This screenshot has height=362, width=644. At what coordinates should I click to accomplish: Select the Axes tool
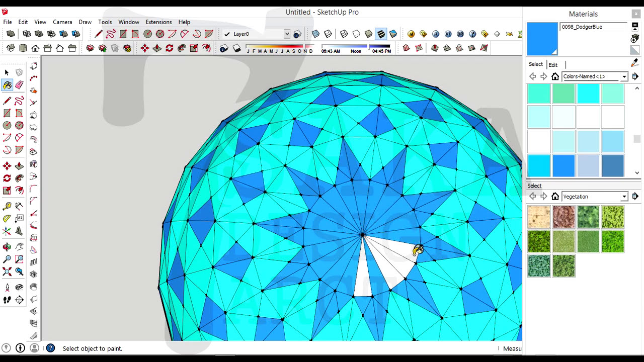tap(7, 231)
